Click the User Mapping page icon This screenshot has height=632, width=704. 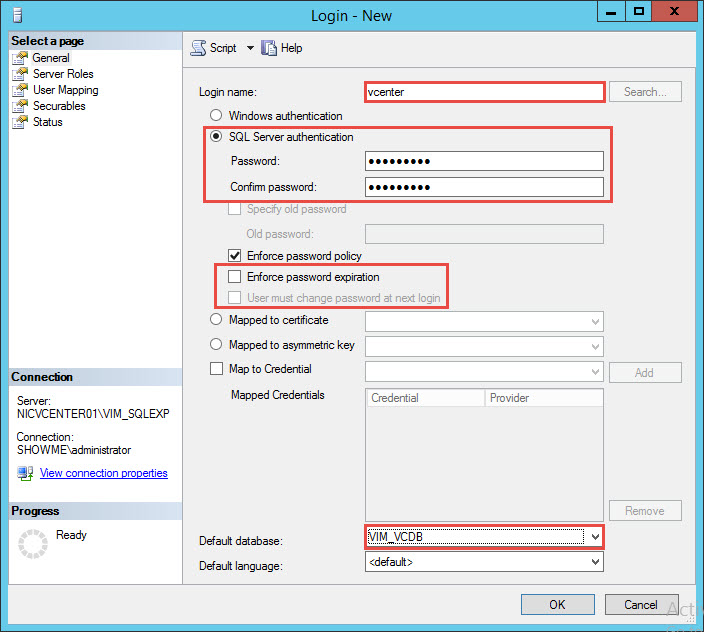pos(20,90)
